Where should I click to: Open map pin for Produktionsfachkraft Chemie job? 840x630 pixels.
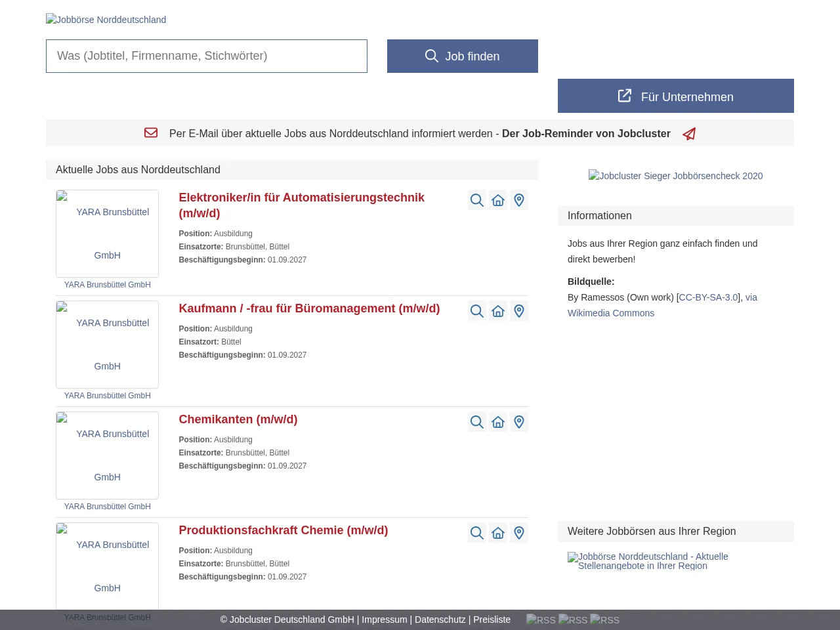coord(519,533)
